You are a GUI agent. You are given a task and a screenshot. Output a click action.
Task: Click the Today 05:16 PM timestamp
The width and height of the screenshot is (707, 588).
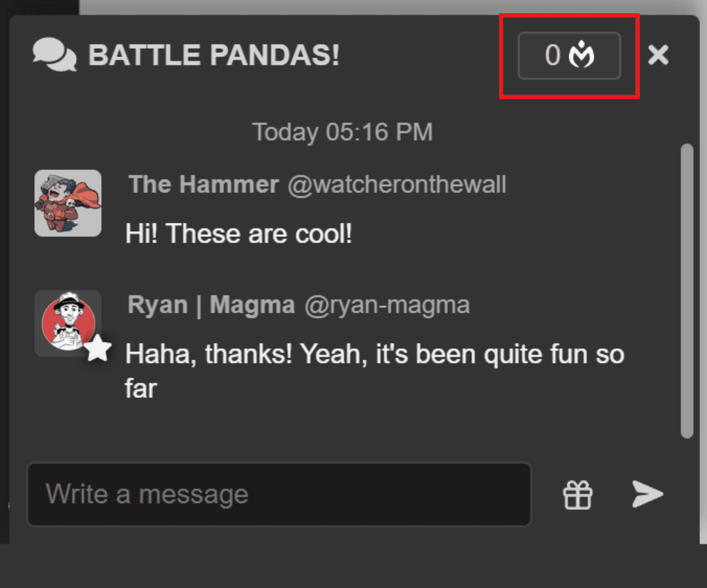point(342,132)
